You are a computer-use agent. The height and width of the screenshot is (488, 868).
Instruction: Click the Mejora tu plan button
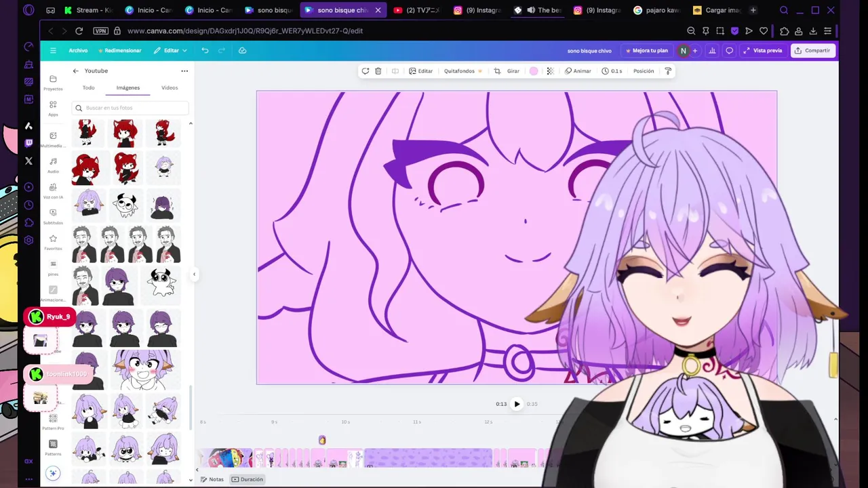pyautogui.click(x=647, y=50)
